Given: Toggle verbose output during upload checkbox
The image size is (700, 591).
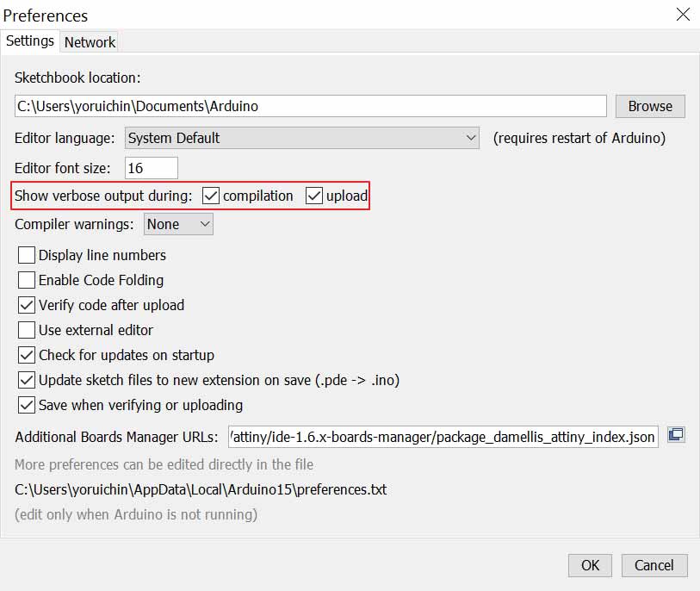Looking at the screenshot, I should [x=314, y=196].
